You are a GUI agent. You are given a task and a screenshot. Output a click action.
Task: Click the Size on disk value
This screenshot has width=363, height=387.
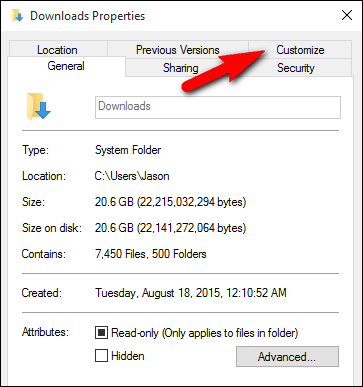(170, 228)
